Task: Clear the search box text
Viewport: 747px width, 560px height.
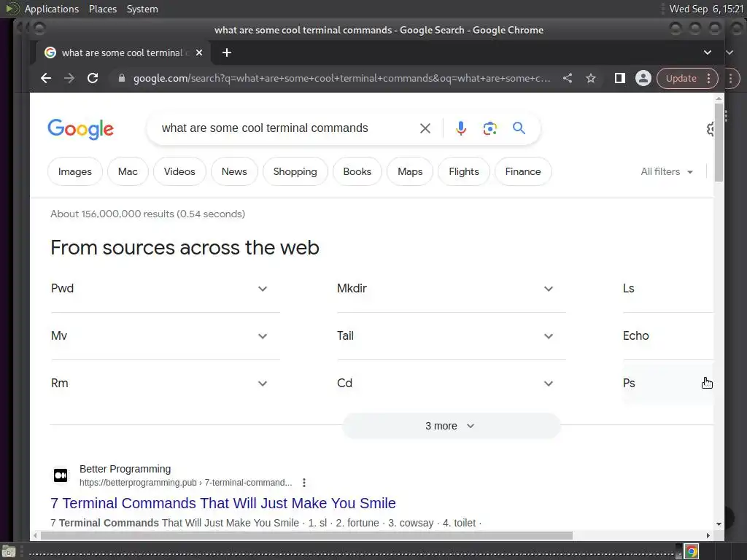Action: click(x=425, y=128)
